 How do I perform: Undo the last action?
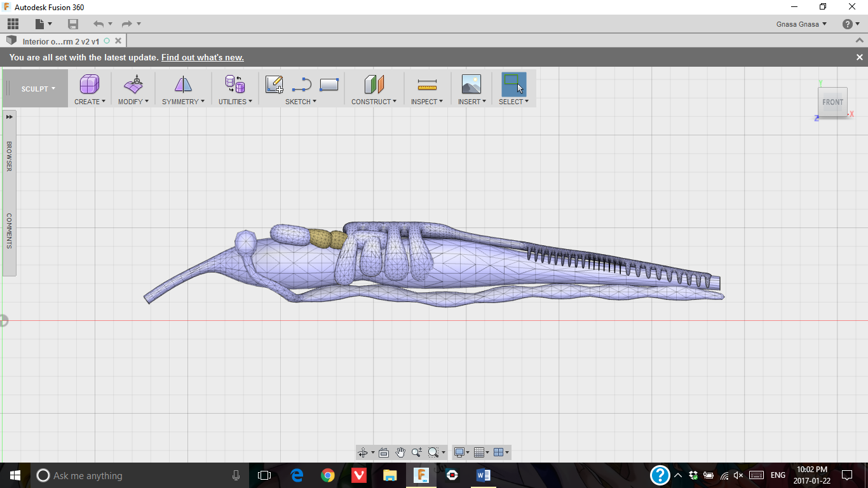(98, 24)
